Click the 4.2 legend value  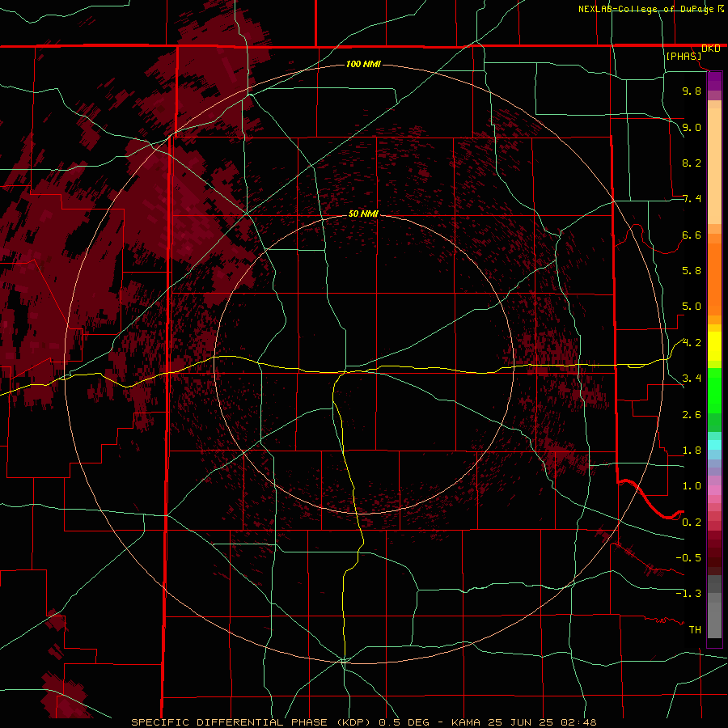tap(692, 343)
